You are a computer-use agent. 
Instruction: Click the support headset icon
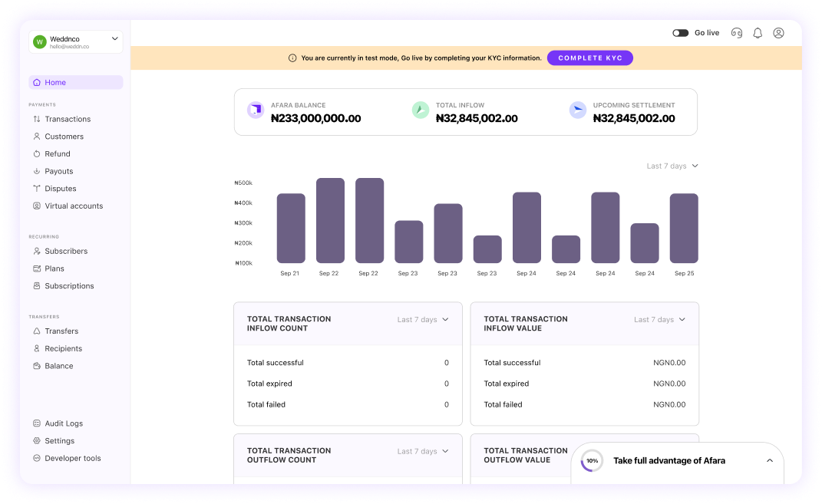point(737,33)
